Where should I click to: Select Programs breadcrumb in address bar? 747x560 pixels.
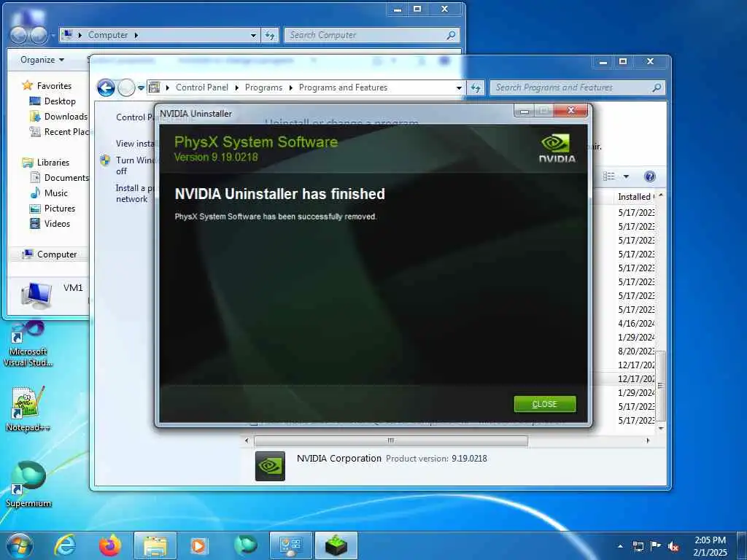coord(263,87)
